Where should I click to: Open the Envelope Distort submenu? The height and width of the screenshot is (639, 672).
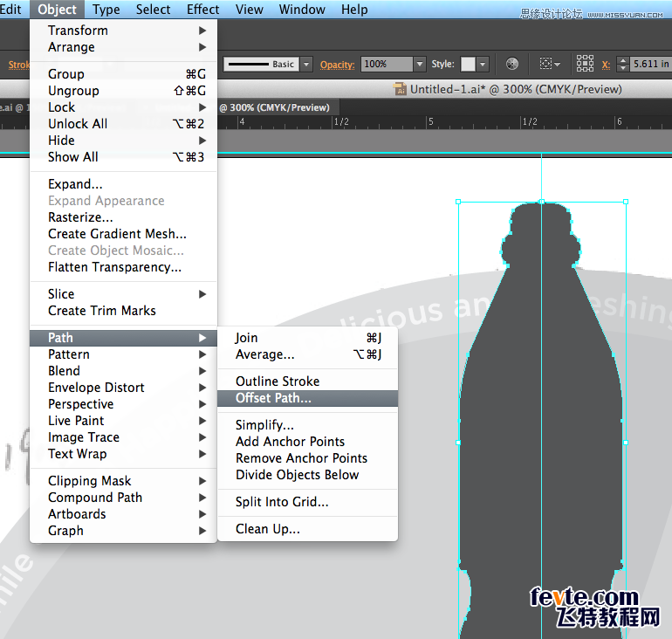coord(123,388)
